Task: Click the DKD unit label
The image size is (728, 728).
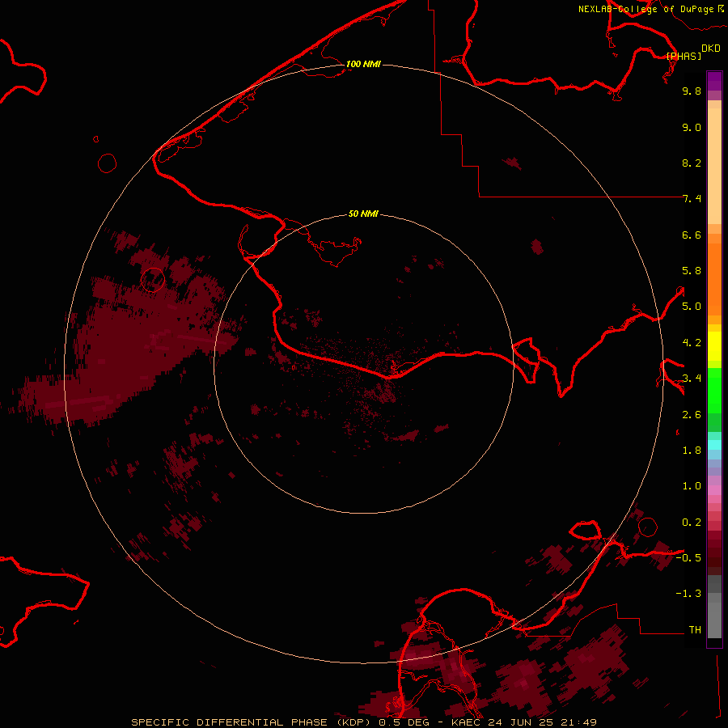Action: (710, 48)
